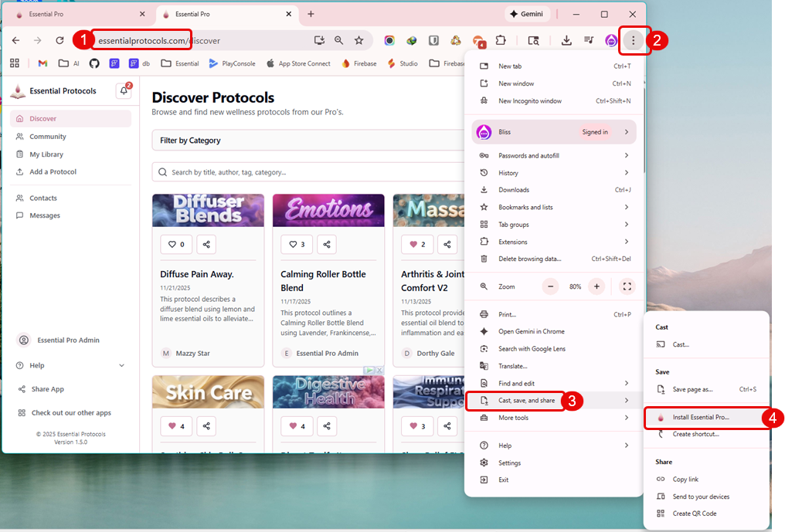This screenshot has height=532, width=785.
Task: Click the Downloads icon in toolbar
Action: pyautogui.click(x=566, y=41)
